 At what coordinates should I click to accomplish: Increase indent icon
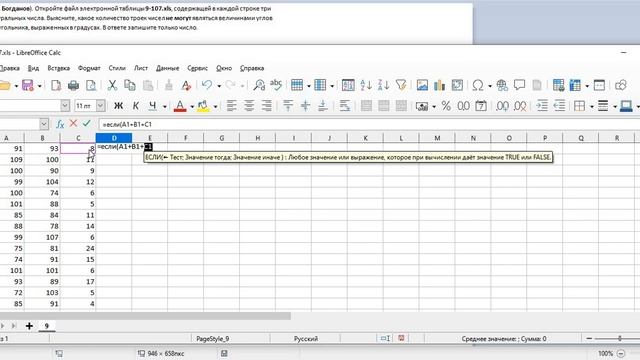click(542, 106)
